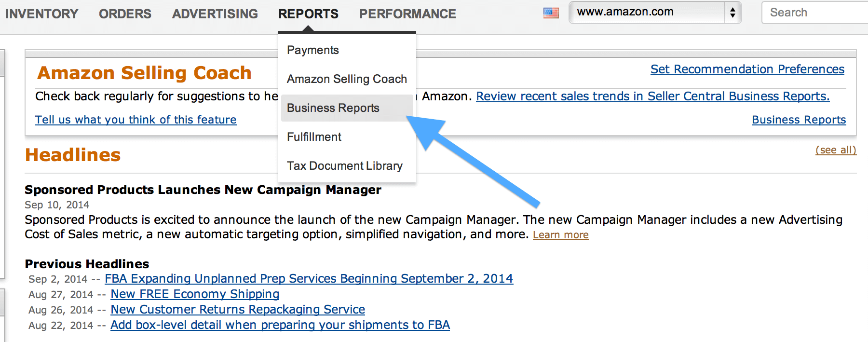The image size is (868, 342).
Task: Open the marketplace dropdown stepper arrows
Action: (x=732, y=13)
